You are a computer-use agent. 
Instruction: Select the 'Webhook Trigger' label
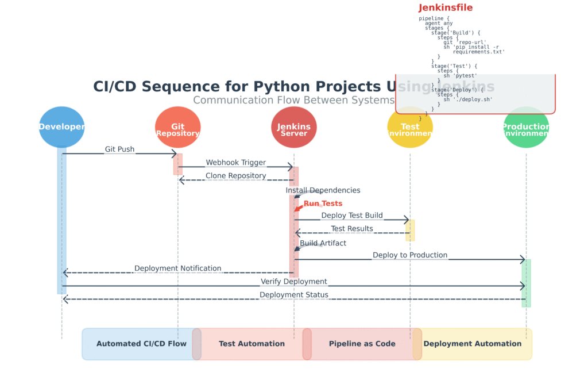pos(236,163)
